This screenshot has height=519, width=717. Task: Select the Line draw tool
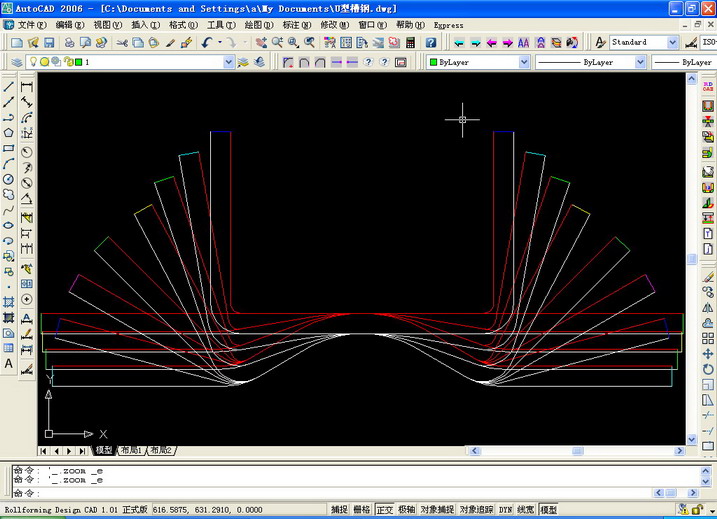click(x=9, y=86)
